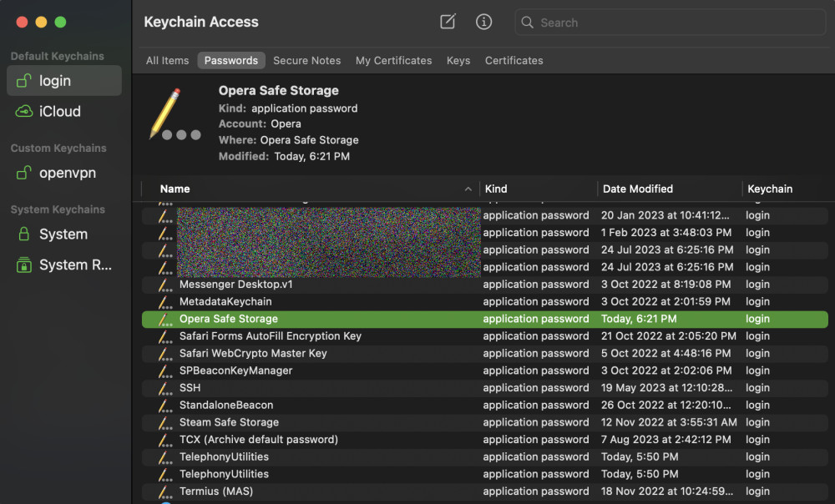835x504 pixels.
Task: Sort by the Name column header
Action: click(x=175, y=189)
